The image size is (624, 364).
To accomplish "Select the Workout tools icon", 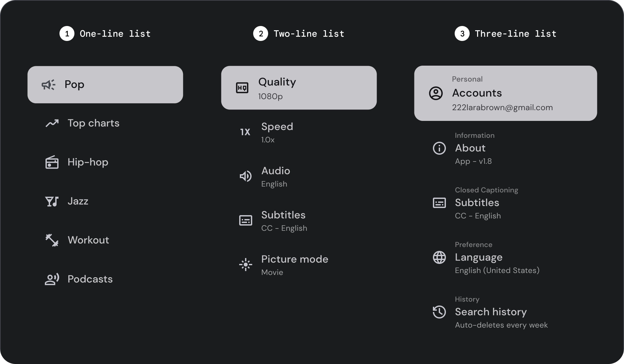I will pos(52,240).
